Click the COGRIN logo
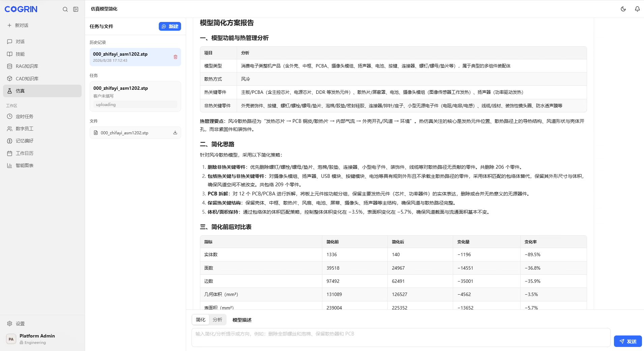 point(21,9)
